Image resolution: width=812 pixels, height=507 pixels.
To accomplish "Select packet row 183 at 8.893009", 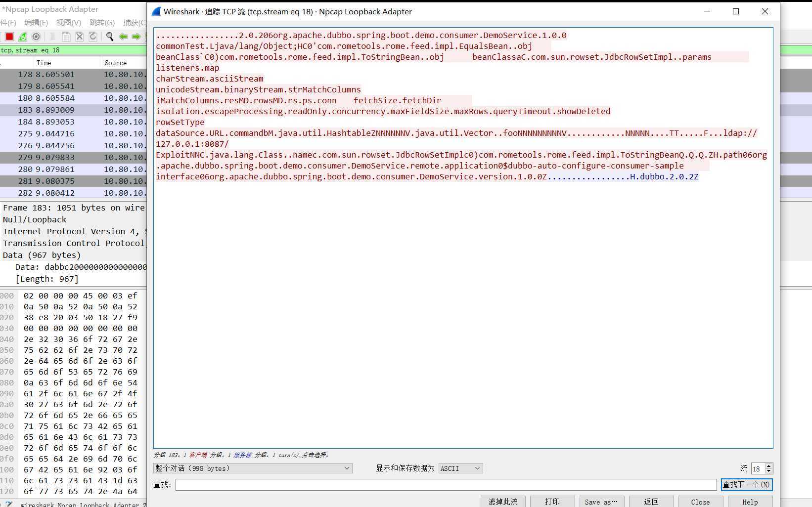I will click(x=73, y=110).
